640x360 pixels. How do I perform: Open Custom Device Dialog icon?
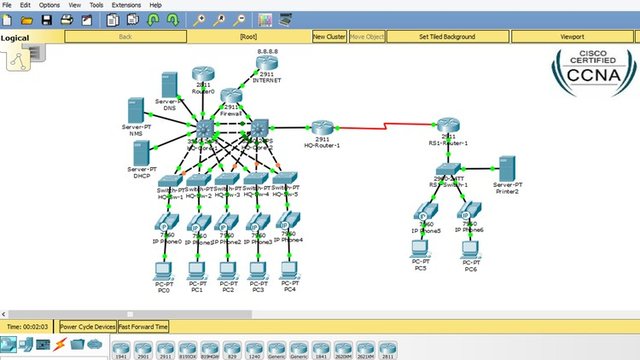point(285,20)
